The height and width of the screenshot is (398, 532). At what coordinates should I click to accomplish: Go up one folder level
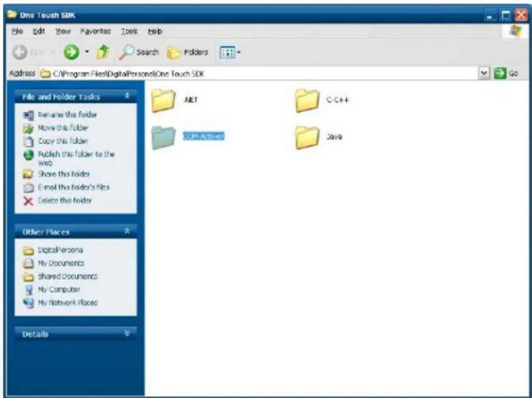[103, 52]
